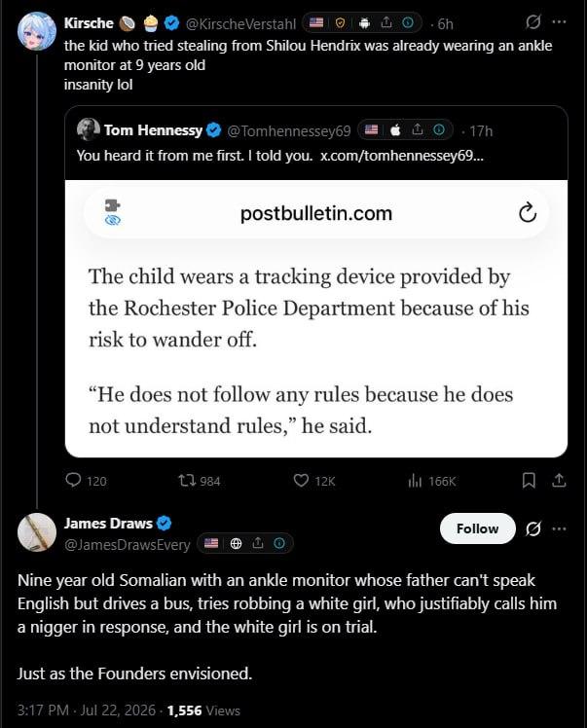Open more options menu on James Draws post
This screenshot has height=728, width=587.
[x=559, y=528]
